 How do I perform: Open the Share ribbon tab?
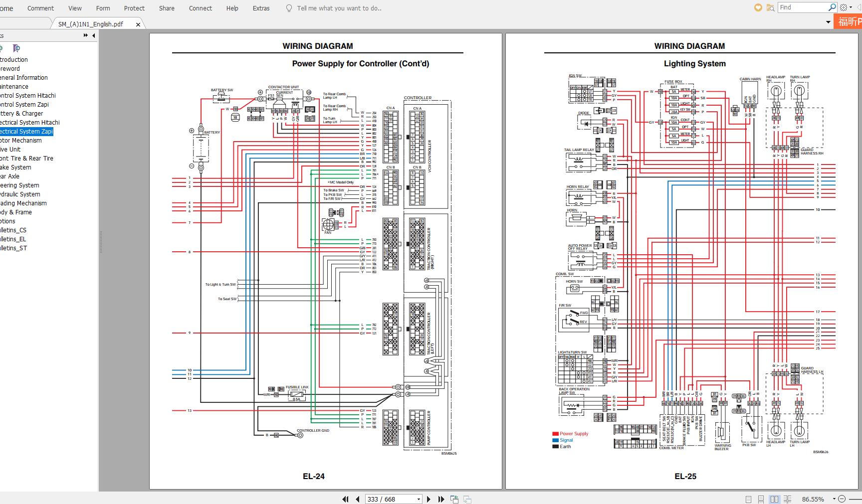point(167,8)
